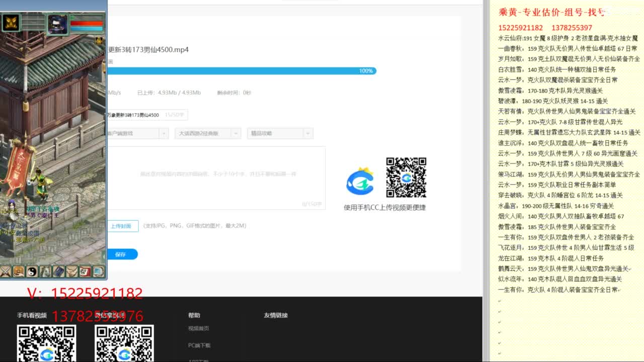Screen dimensions: 644x362
Task: Click the horse mount icon in game toolbar
Action: tap(45, 271)
